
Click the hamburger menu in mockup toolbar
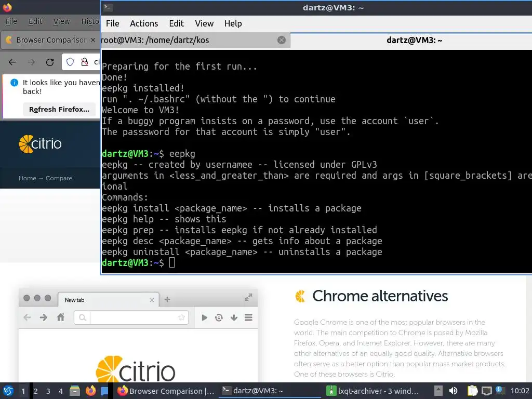[x=248, y=317]
